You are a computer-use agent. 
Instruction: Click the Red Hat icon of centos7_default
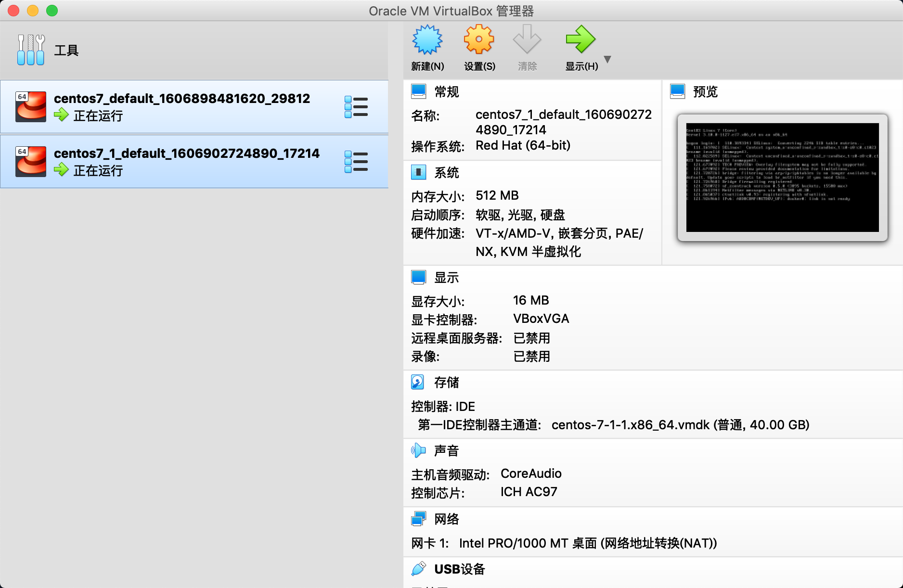pos(31,107)
